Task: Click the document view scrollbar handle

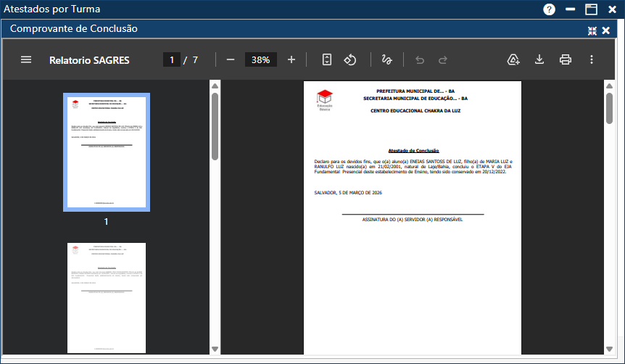Action: [x=609, y=109]
